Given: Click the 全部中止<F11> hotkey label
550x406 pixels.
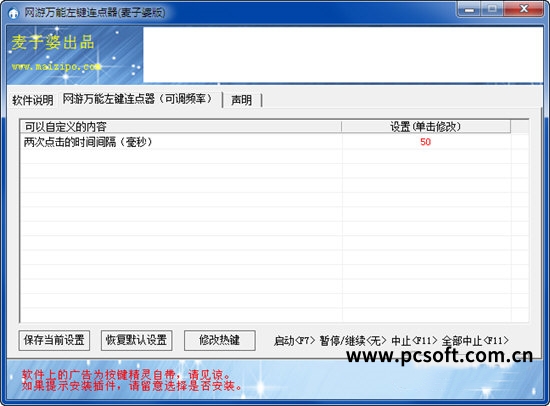Looking at the screenshot, I should coord(475,341).
